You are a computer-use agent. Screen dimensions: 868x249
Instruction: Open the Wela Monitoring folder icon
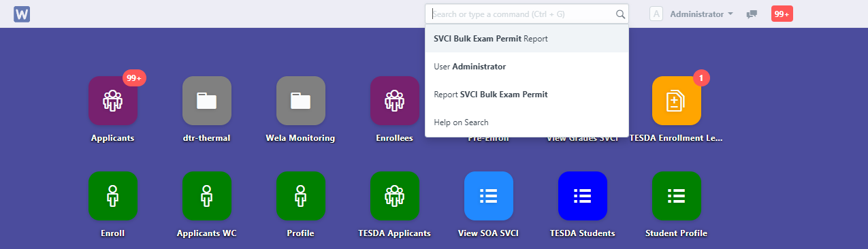point(301,101)
